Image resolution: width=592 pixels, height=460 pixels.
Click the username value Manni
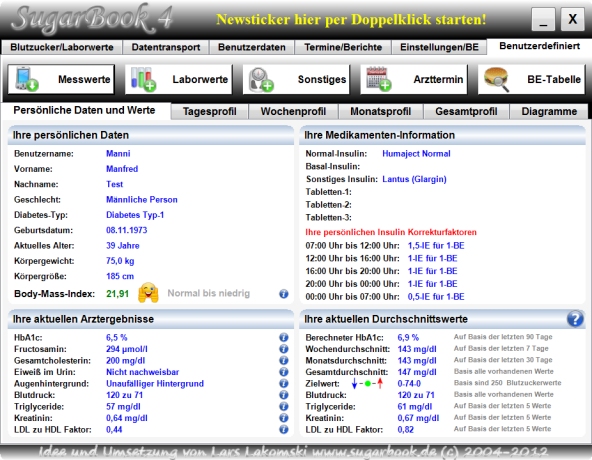(x=118, y=154)
